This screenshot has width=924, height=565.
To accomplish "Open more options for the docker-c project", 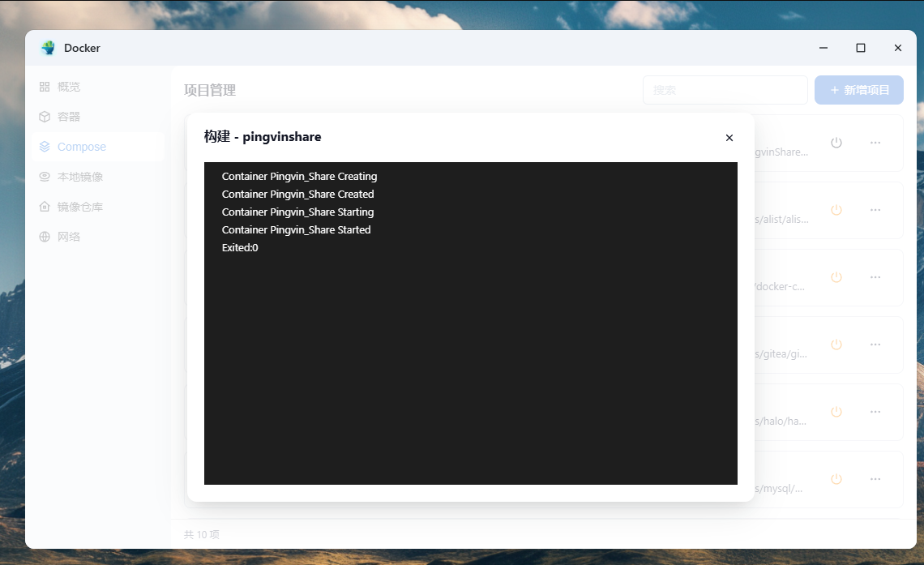I will tap(875, 277).
